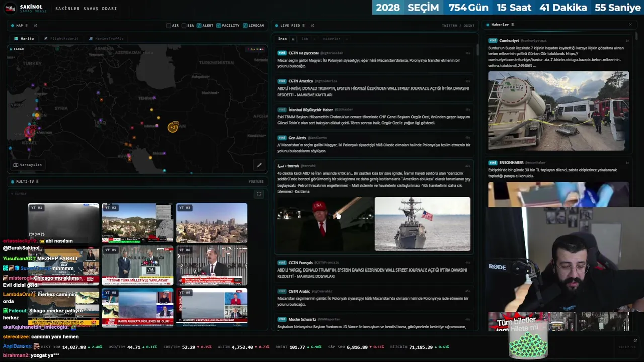Click the orange +3 cluster marker on map
644x362 pixels.
[173, 127]
